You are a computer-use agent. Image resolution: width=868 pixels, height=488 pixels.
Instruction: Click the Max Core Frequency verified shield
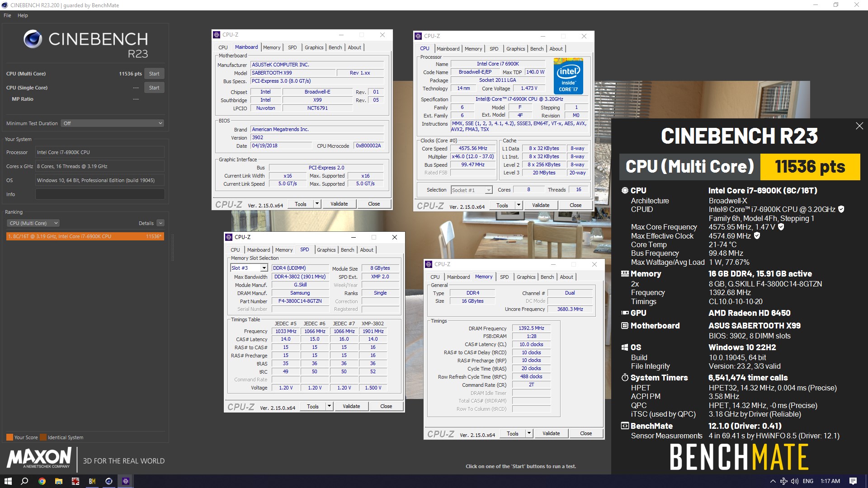pyautogui.click(x=781, y=227)
